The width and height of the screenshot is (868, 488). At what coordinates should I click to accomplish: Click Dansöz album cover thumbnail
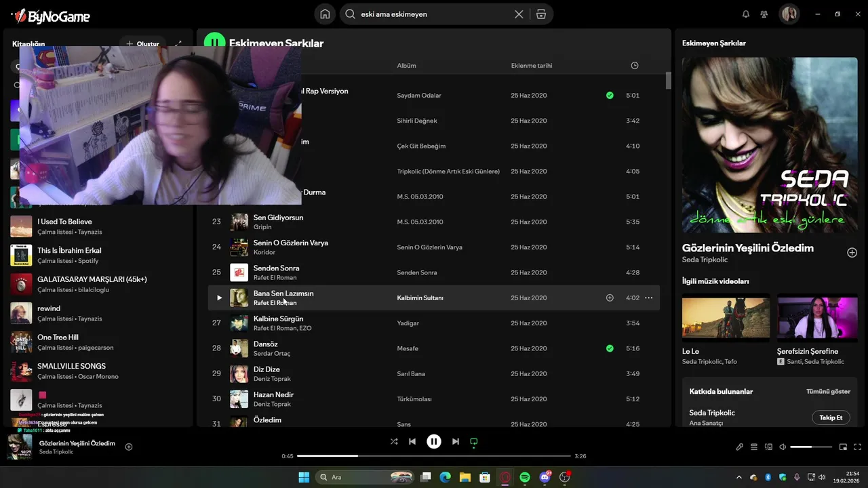click(239, 348)
